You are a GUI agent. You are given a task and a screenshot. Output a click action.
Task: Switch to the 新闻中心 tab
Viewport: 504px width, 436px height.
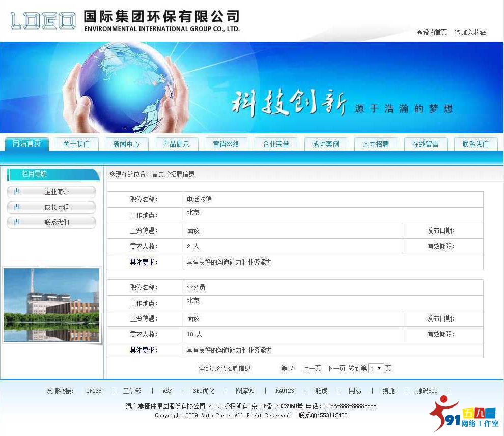pos(126,144)
